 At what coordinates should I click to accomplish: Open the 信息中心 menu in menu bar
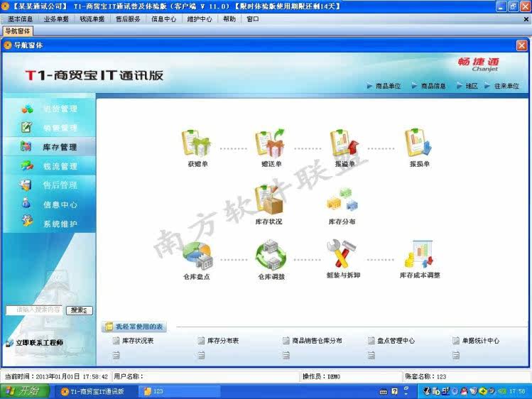(163, 19)
